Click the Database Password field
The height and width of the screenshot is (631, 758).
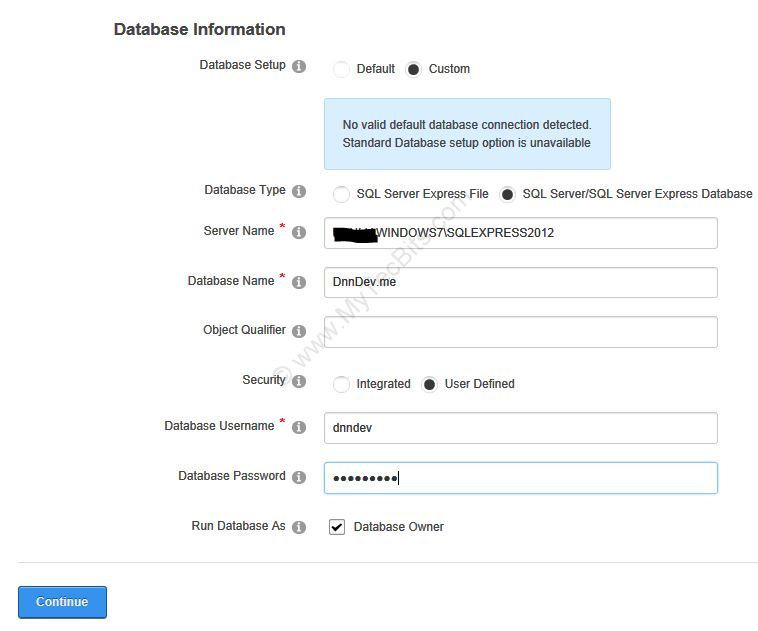521,478
